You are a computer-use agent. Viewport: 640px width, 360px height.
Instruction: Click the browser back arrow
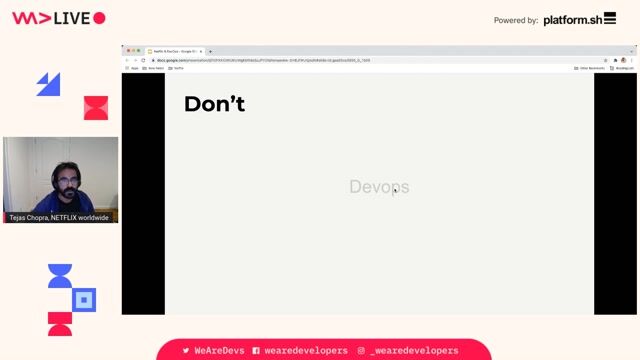click(x=127, y=60)
